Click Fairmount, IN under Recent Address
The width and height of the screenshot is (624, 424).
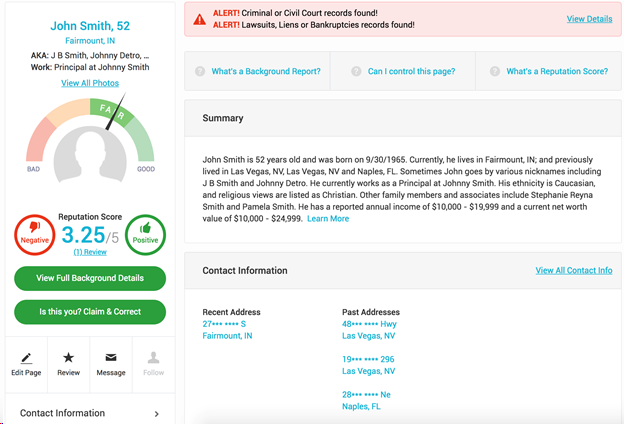(x=227, y=336)
